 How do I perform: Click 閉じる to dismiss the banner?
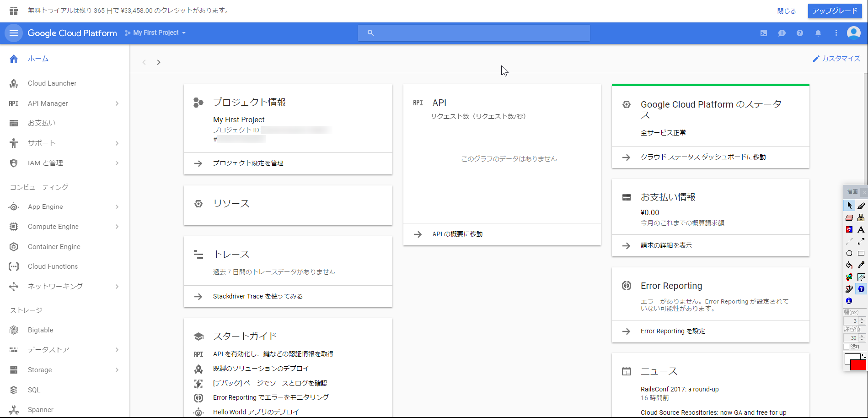(x=787, y=11)
